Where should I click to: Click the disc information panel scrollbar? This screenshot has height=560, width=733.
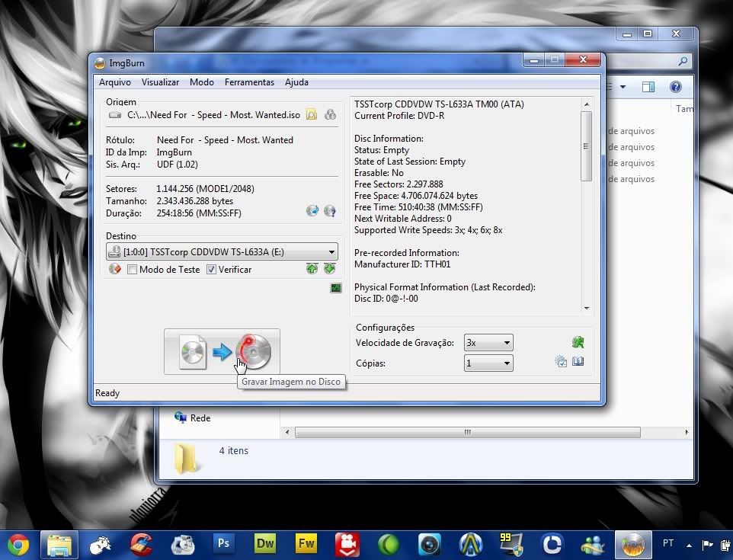pos(586,145)
